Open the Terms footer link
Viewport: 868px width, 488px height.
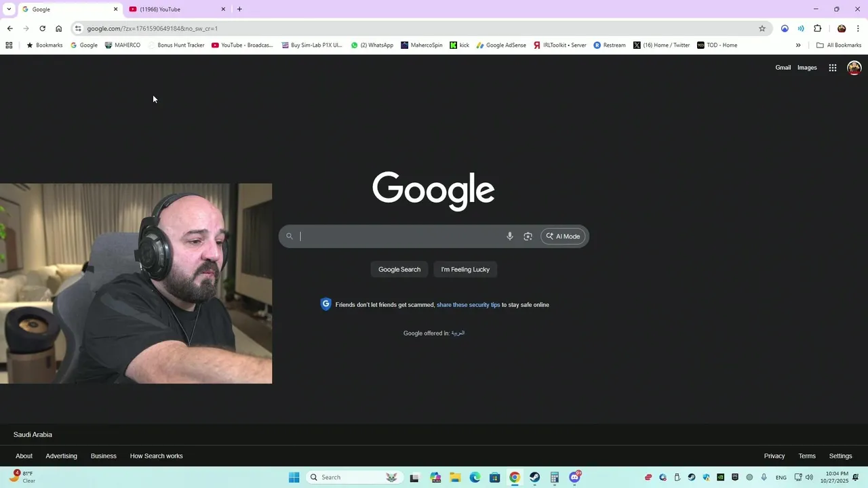(807, 456)
